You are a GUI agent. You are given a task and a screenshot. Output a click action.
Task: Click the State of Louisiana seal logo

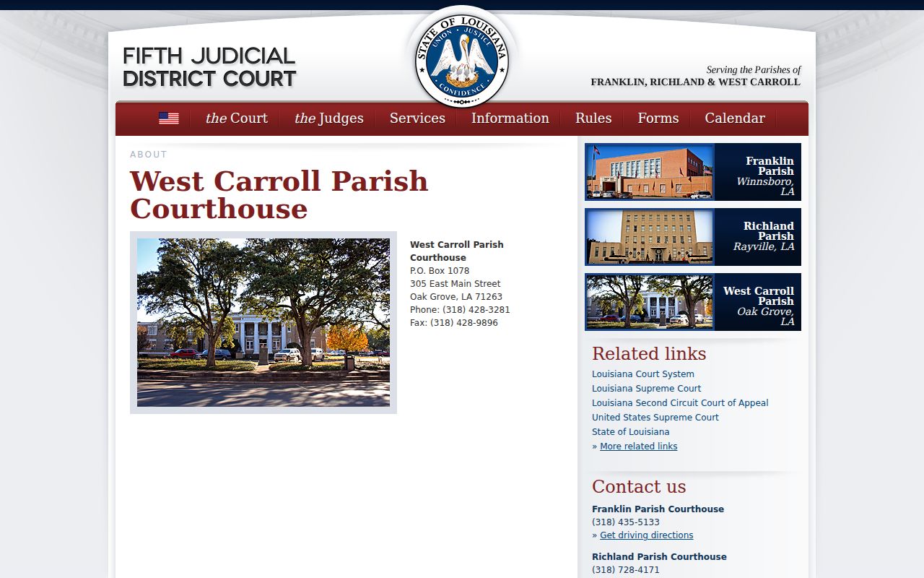coord(462,61)
